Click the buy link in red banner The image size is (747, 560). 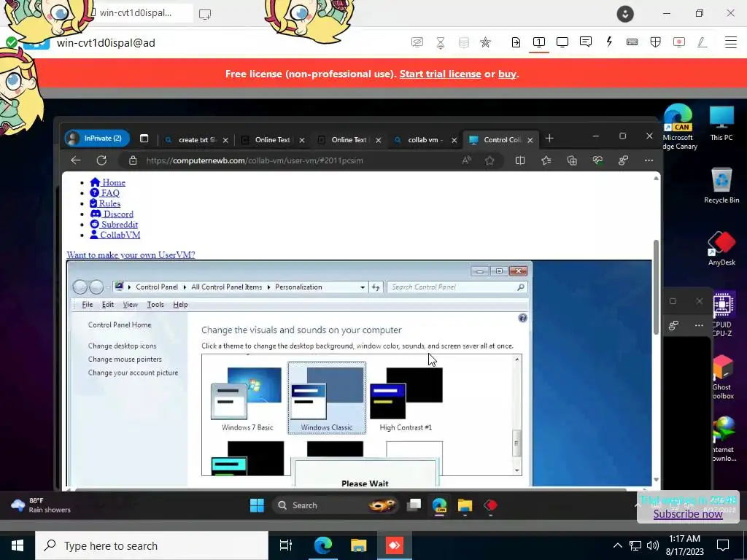pos(507,74)
